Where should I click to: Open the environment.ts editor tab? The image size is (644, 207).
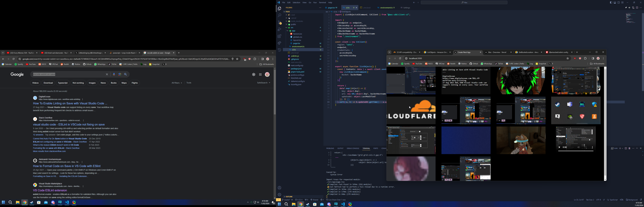click(x=387, y=8)
